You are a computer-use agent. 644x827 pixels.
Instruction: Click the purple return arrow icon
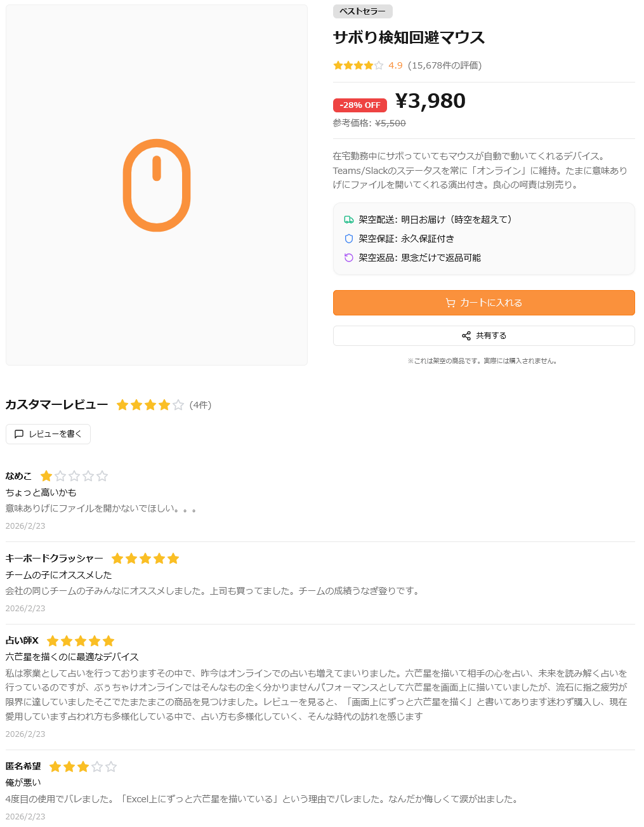349,258
